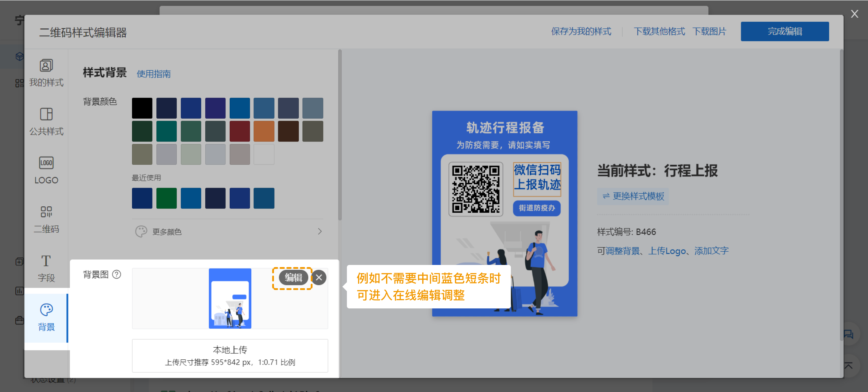Pick the white background color swatch

264,154
